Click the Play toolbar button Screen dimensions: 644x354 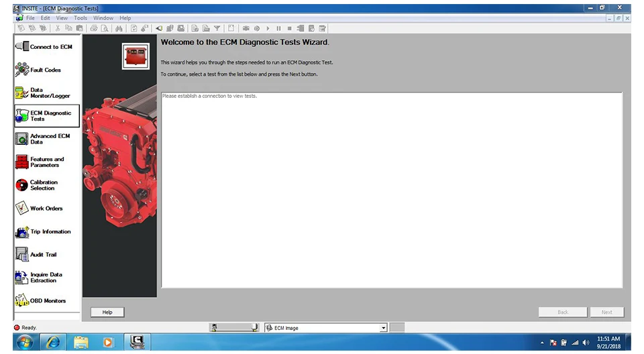coord(268,28)
